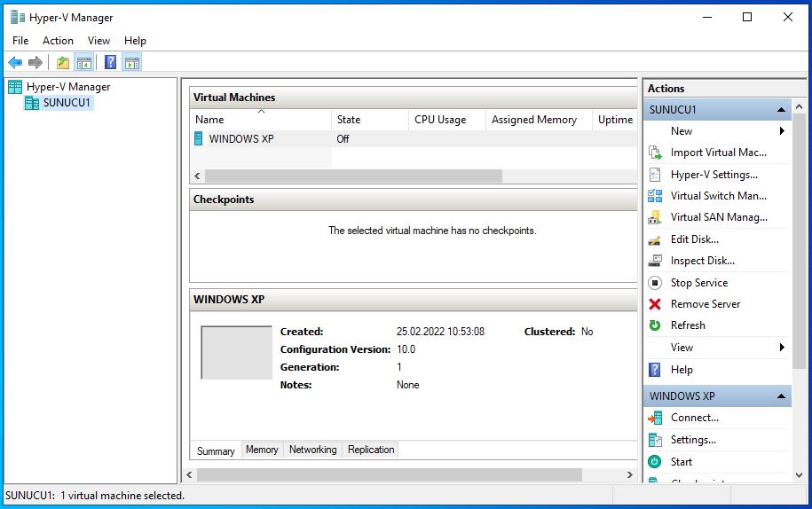
Task: Click Import Virtual Machine action
Action: [x=718, y=153]
